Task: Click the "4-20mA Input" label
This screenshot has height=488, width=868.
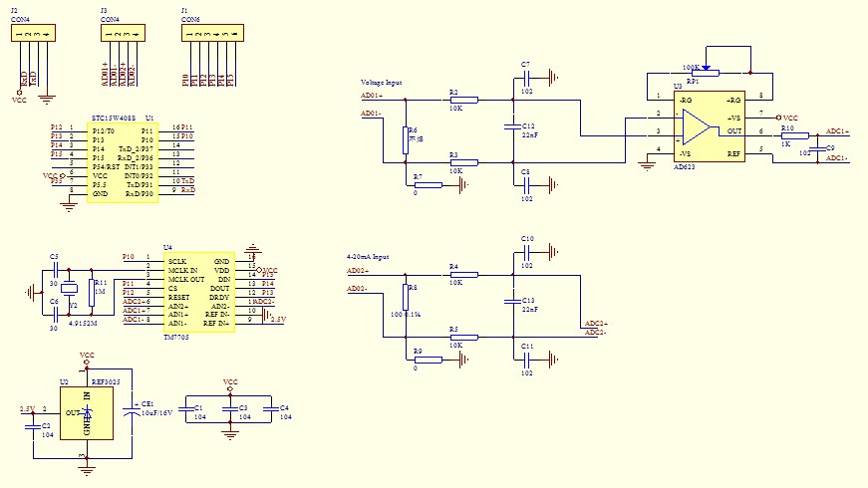Action: [368, 257]
